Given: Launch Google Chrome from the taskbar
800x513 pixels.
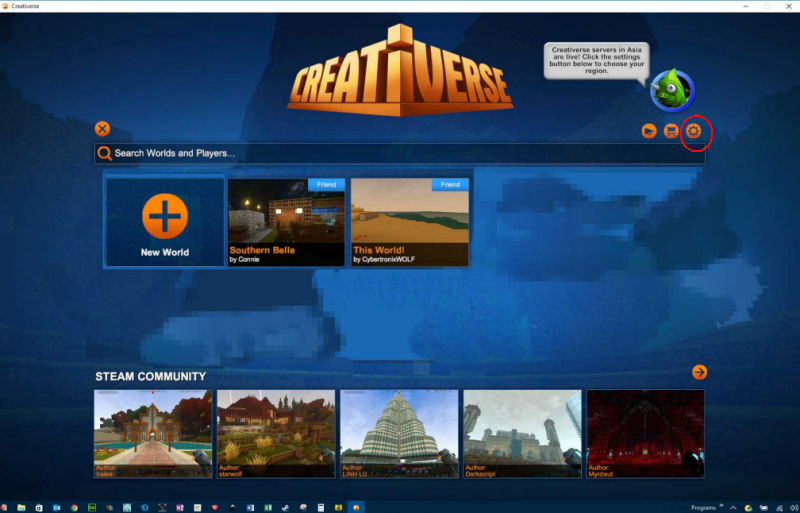Looking at the screenshot, I should coord(74,508).
